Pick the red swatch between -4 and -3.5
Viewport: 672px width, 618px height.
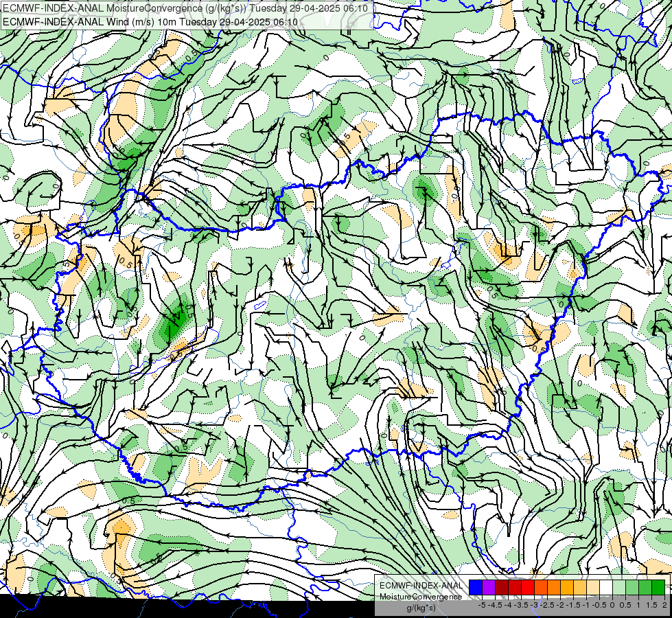tap(515, 588)
